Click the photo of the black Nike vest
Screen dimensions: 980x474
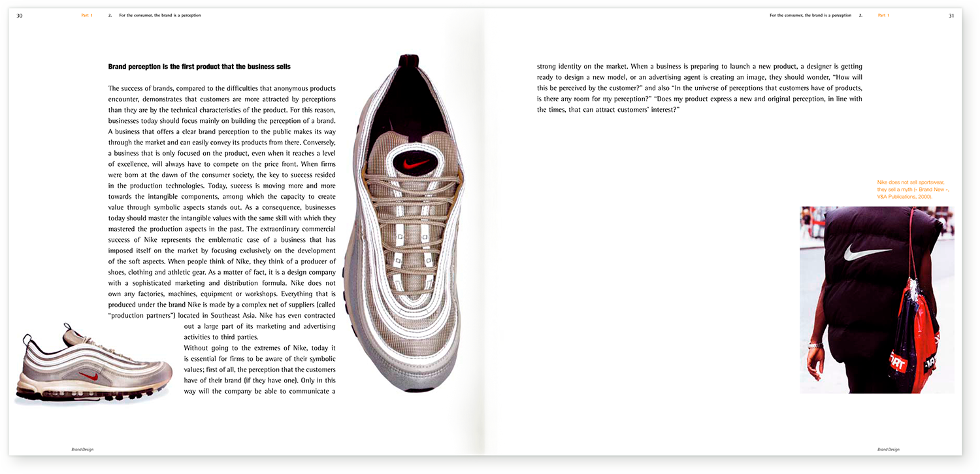(x=877, y=300)
